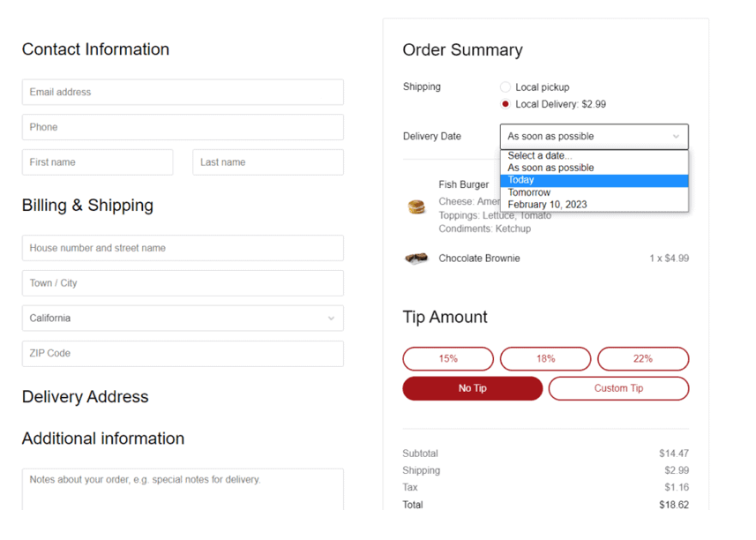Select the Local pickup shipping option
The height and width of the screenshot is (540, 756).
coord(505,87)
